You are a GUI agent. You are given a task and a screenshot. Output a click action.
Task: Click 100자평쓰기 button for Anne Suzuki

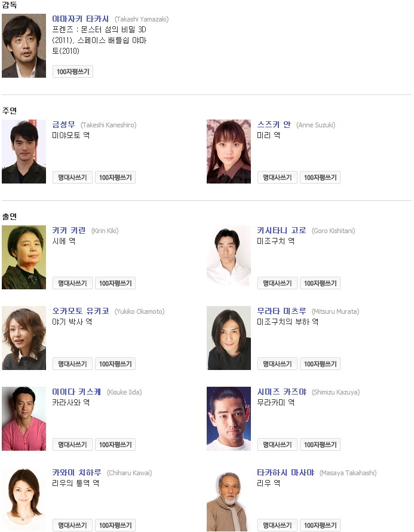(x=320, y=178)
